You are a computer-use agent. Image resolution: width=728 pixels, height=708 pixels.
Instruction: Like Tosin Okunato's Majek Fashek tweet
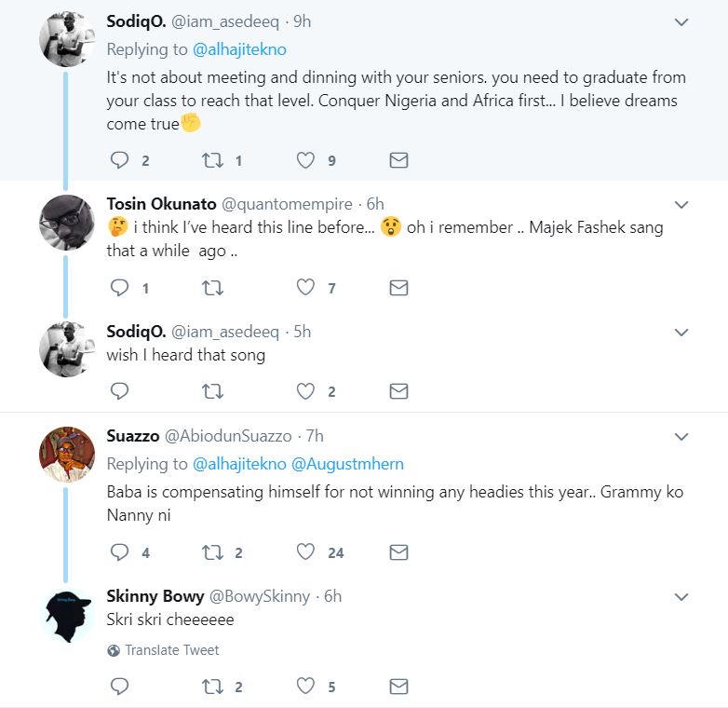(305, 288)
